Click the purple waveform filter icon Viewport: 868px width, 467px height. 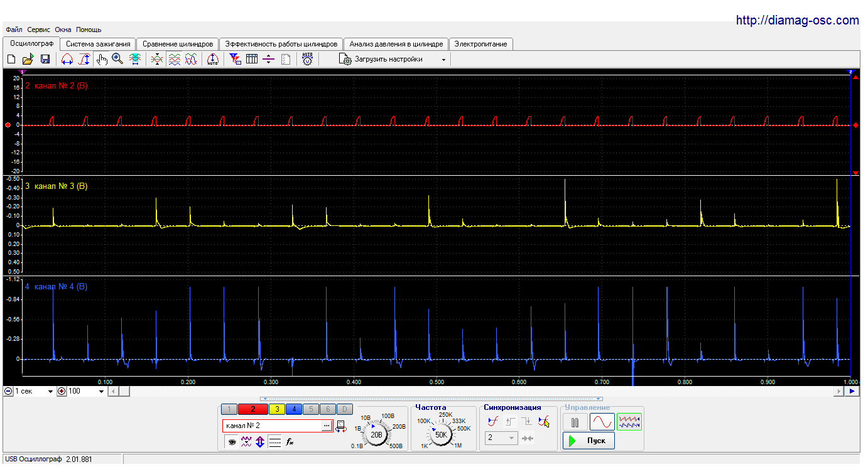pos(246,442)
